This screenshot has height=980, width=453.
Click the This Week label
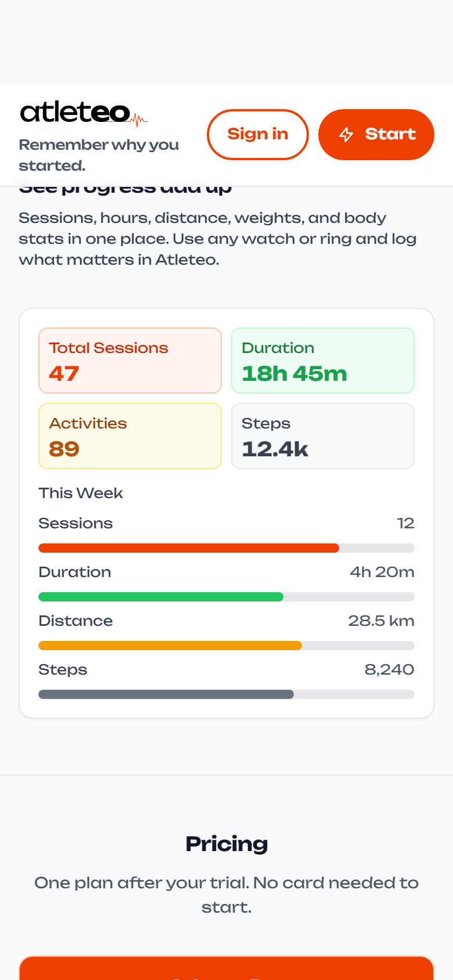[x=81, y=493]
